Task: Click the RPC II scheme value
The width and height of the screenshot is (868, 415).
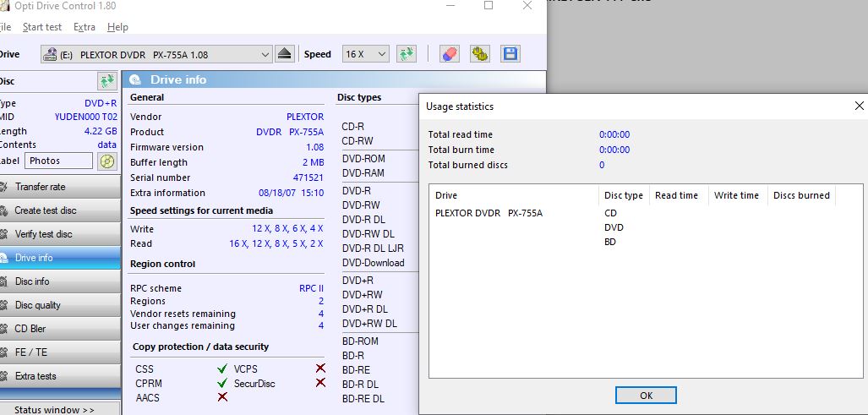Action: (312, 288)
